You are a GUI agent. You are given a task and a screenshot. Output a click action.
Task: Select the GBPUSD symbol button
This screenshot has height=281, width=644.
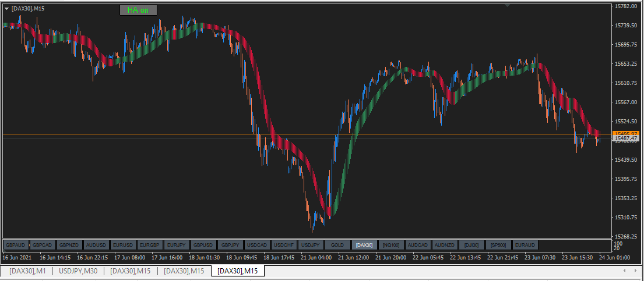pyautogui.click(x=204, y=246)
